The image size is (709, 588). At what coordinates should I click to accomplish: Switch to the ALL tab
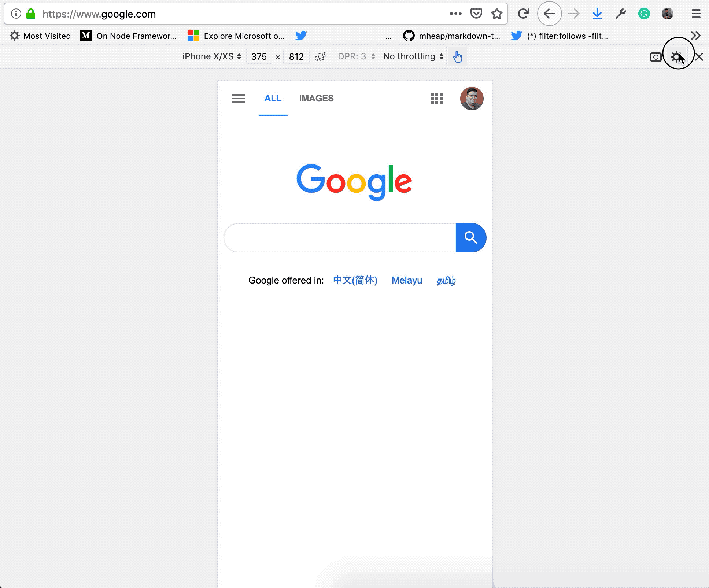(x=273, y=98)
